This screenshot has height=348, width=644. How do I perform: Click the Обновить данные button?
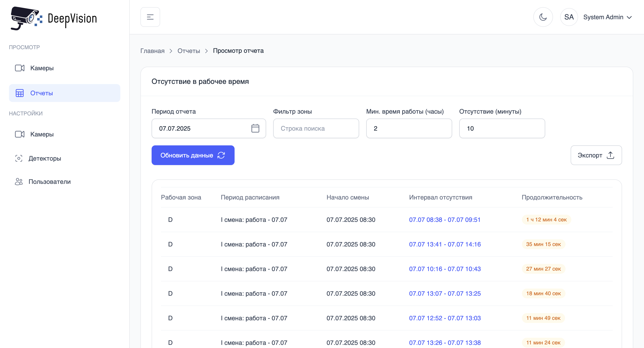[x=193, y=155]
